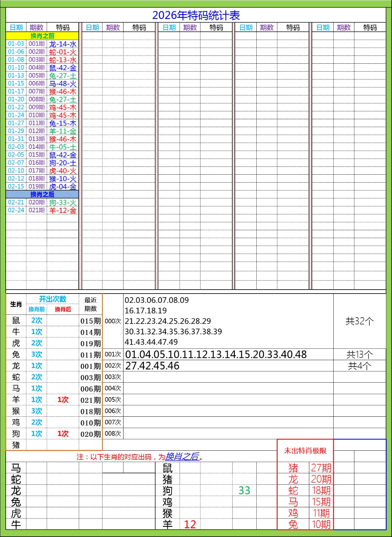Click the title "2026年特码统计表"

coord(196,15)
